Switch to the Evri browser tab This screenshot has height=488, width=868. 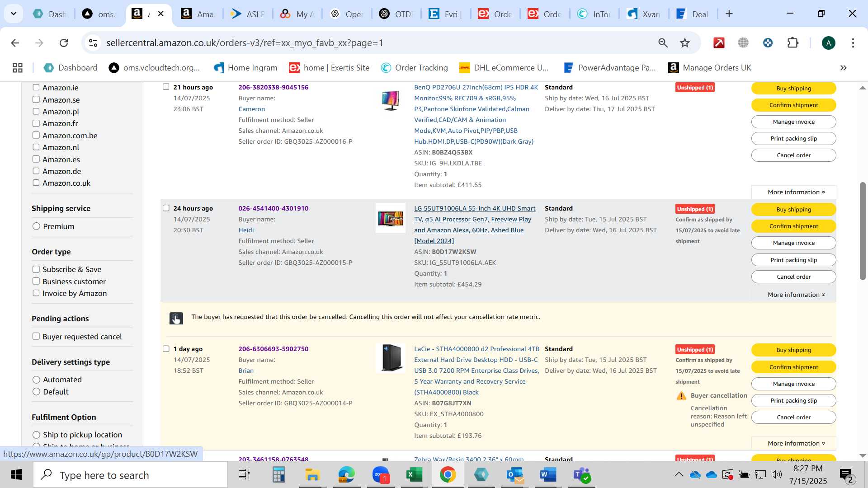pos(446,14)
